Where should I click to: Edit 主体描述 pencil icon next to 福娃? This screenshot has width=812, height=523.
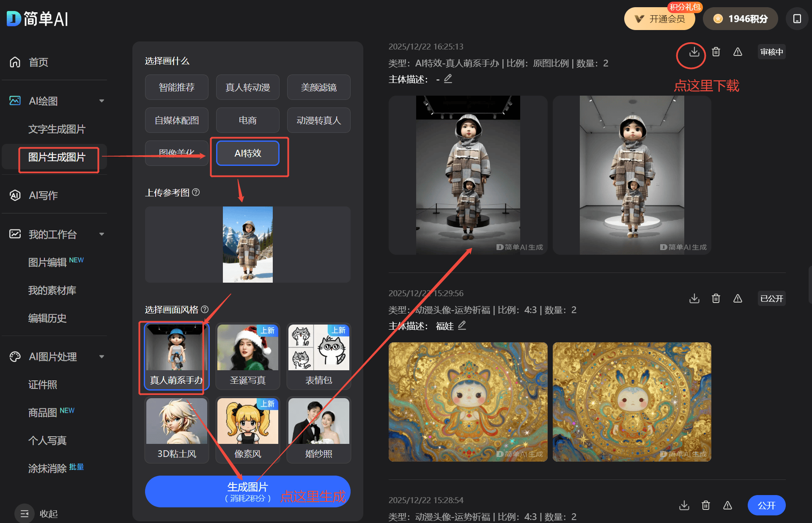click(462, 325)
